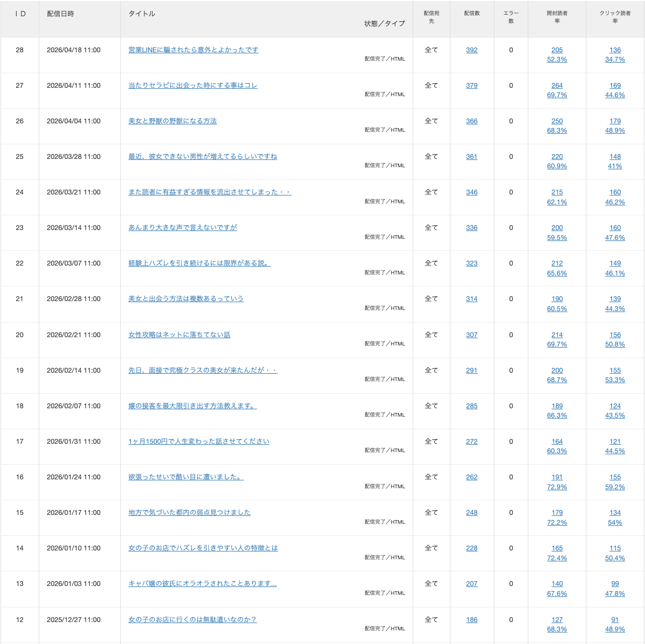Open click count 148 for ID 25
645x644 pixels.
point(615,157)
